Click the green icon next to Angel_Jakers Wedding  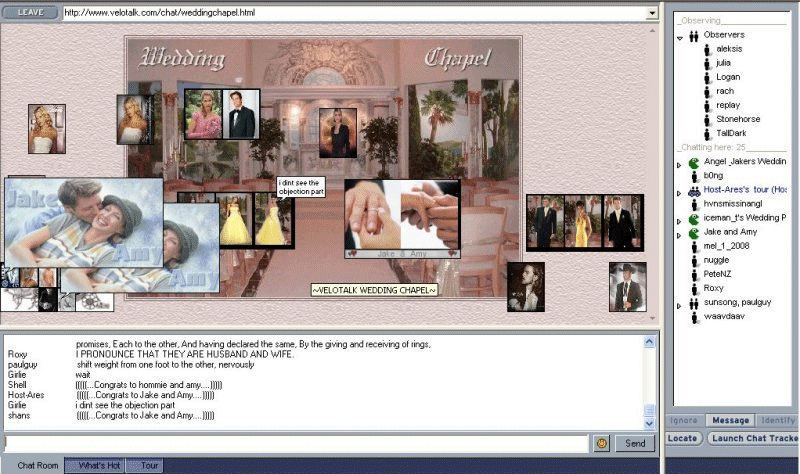(x=693, y=161)
